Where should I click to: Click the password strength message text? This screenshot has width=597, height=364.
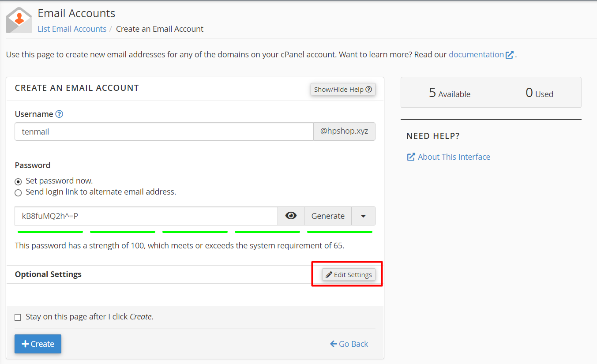180,245
